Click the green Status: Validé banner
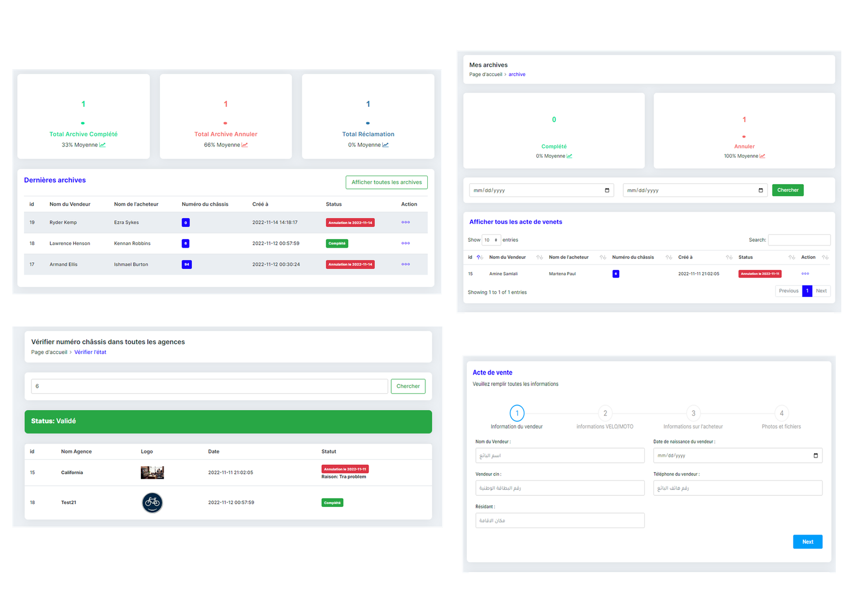Image resolution: width=847 pixels, height=616 pixels. (x=228, y=422)
